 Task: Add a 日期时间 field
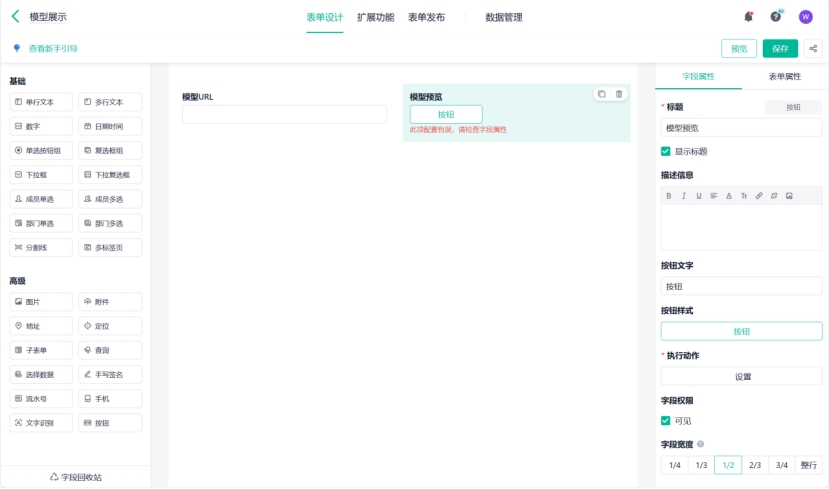[110, 126]
